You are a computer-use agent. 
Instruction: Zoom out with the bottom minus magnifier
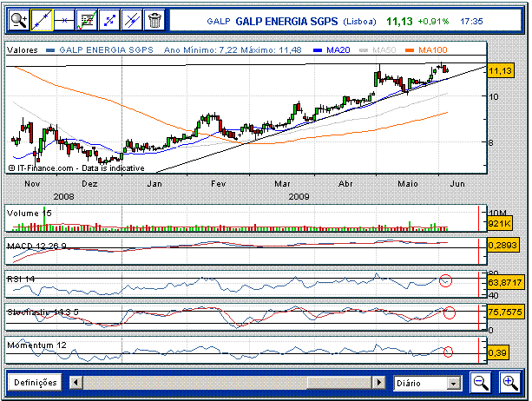[x=481, y=382]
